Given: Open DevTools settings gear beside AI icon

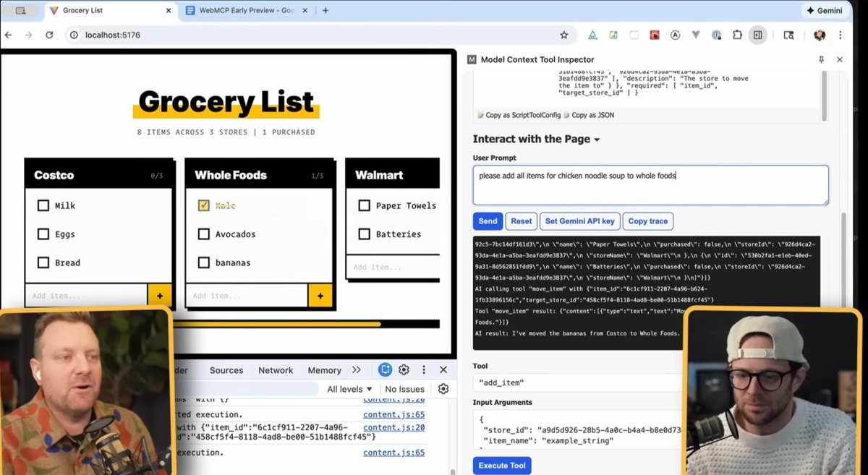Looking at the screenshot, I should point(404,369).
